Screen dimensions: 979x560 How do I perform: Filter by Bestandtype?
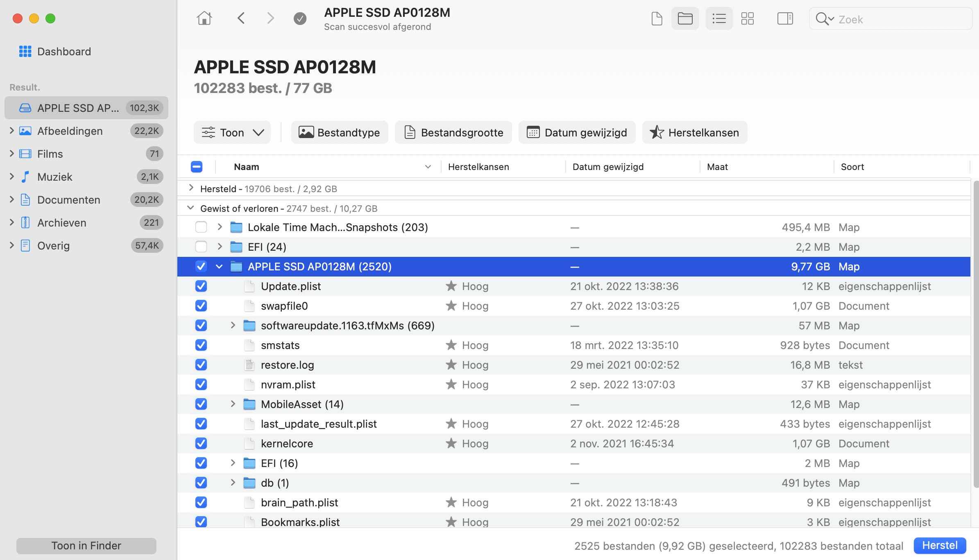coord(340,132)
